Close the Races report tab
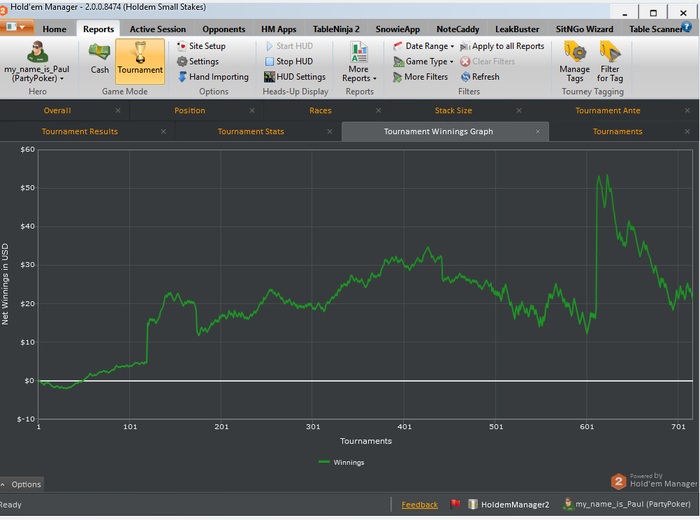700x520 pixels. (x=379, y=111)
